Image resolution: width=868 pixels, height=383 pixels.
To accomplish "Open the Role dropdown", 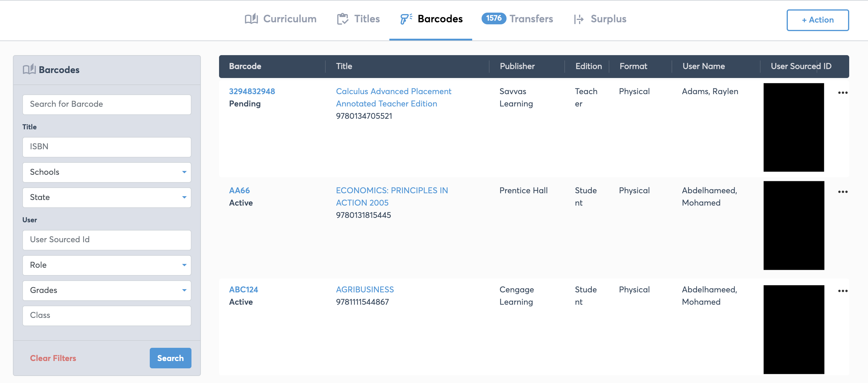I will (107, 265).
